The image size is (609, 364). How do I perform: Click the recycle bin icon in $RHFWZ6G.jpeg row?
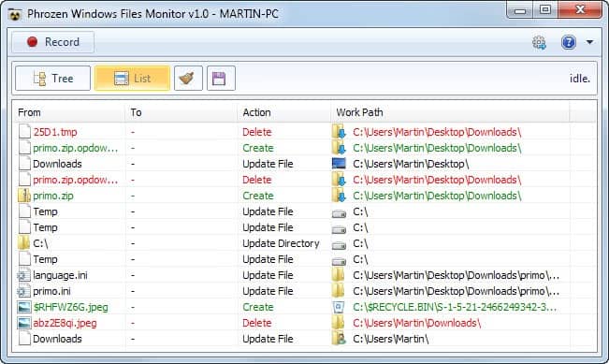339,307
